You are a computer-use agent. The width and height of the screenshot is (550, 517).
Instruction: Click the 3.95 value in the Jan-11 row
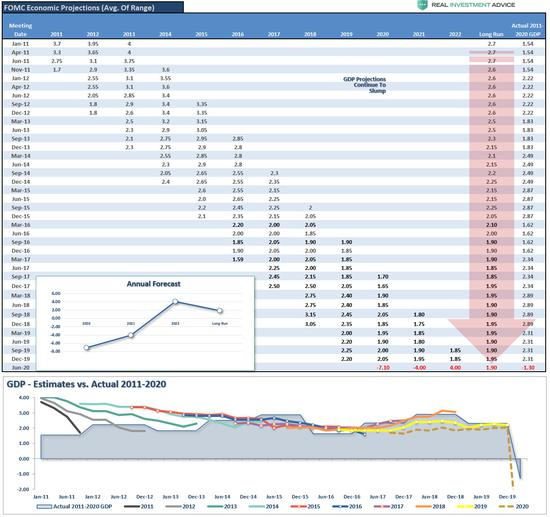pyautogui.click(x=93, y=44)
